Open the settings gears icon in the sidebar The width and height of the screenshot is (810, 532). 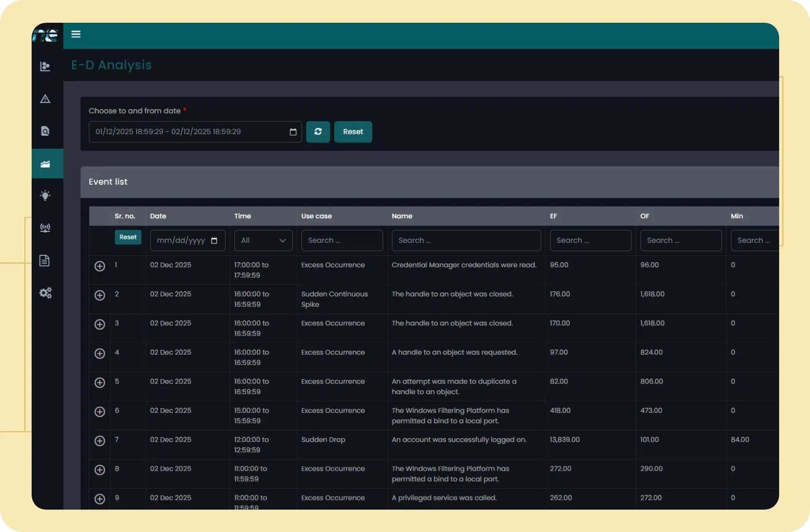click(x=45, y=293)
